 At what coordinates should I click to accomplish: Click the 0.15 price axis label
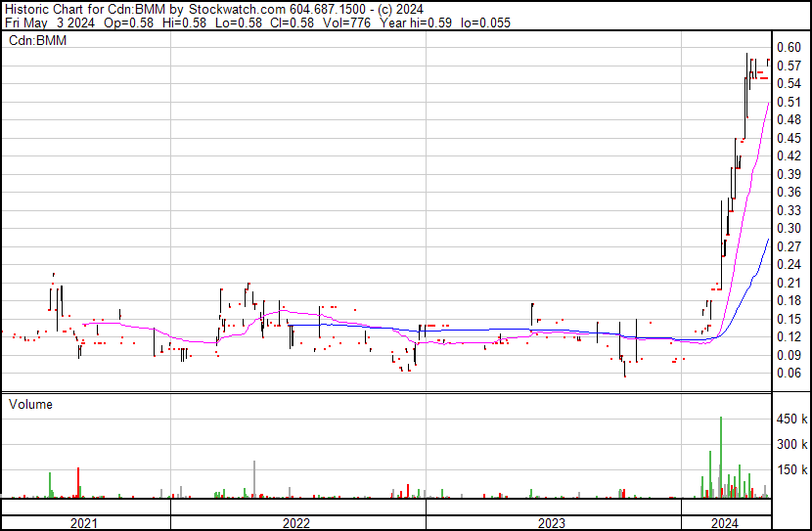pos(789,320)
